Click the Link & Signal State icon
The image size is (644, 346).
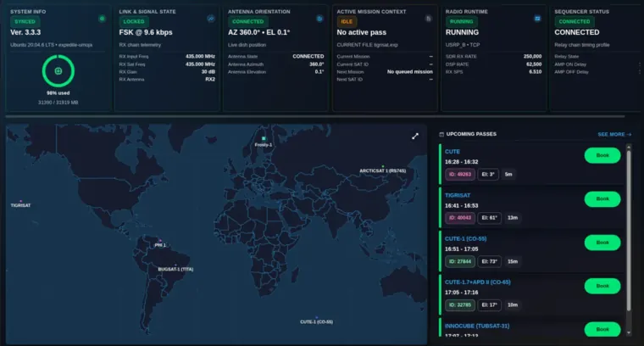(211, 18)
